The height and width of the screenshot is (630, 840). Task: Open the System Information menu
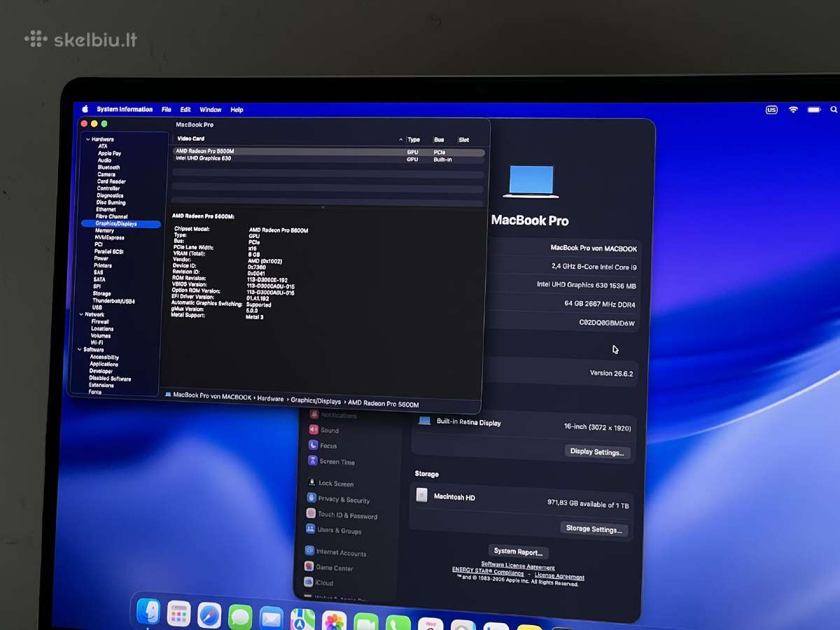point(125,109)
